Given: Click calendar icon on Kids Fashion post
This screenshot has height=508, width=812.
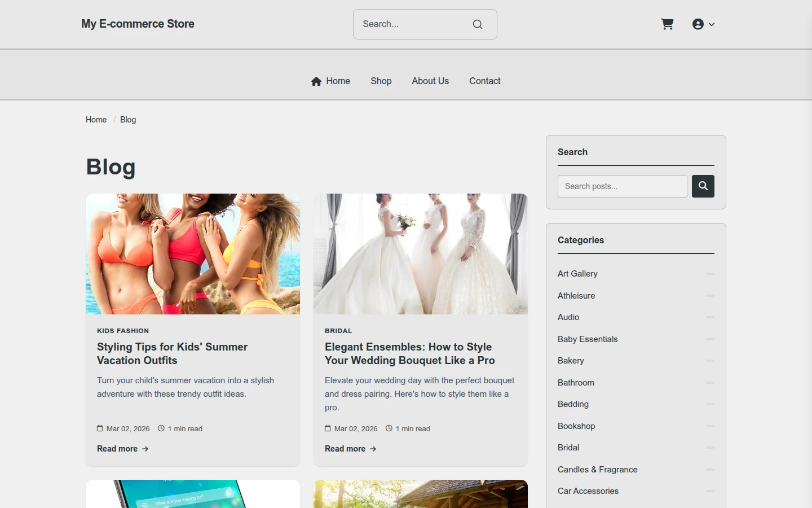Looking at the screenshot, I should point(100,428).
